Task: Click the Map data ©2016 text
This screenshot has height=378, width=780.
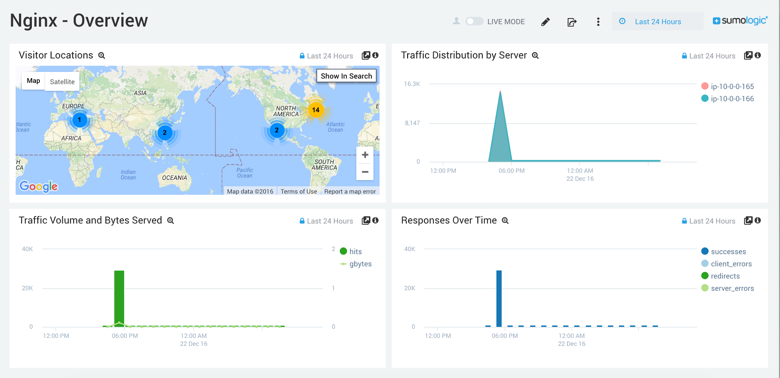Action: (250, 191)
